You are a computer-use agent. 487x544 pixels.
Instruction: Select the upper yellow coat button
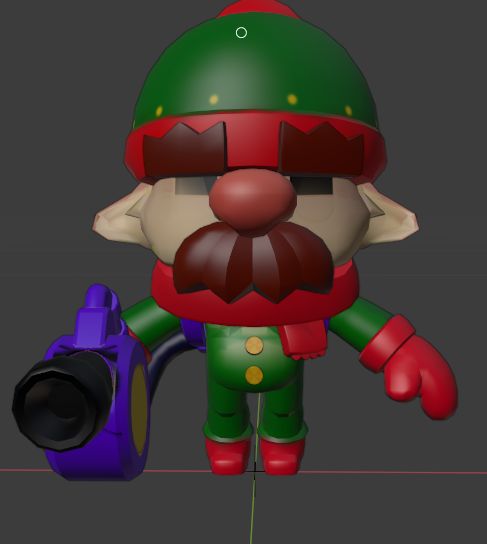click(254, 346)
